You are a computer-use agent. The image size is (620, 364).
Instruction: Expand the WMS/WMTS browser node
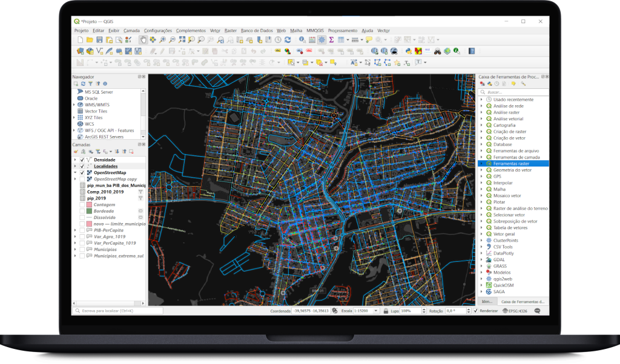point(74,105)
